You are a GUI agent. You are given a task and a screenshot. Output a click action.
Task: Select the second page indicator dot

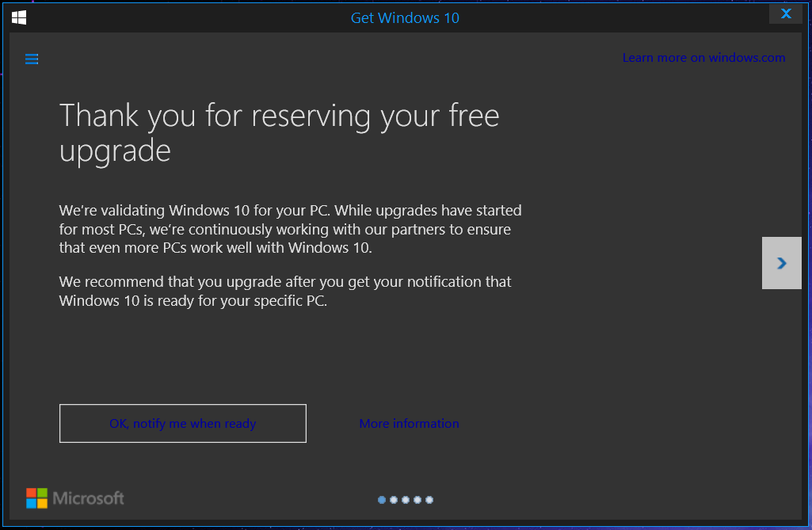tap(394, 500)
